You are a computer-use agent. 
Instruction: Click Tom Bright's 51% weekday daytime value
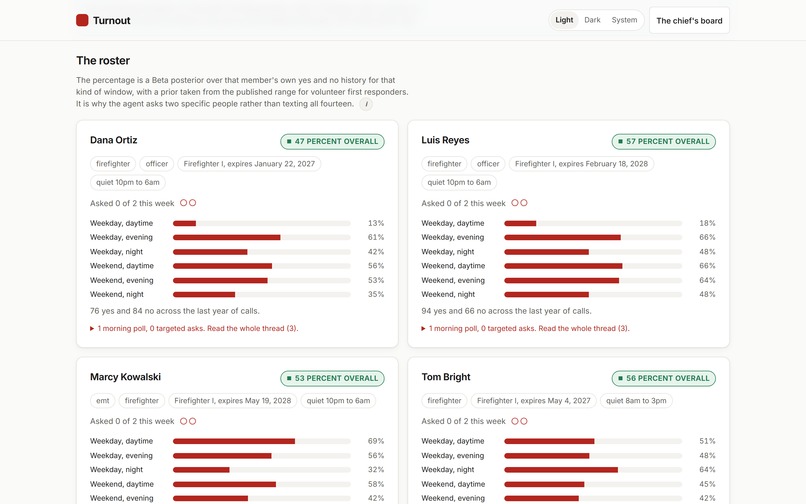pyautogui.click(x=707, y=441)
